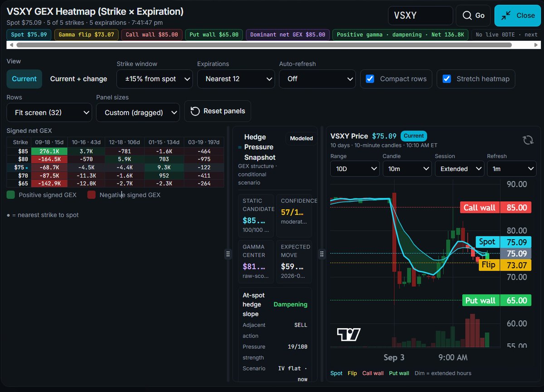Toggle the Compact rows checkbox

[370, 79]
